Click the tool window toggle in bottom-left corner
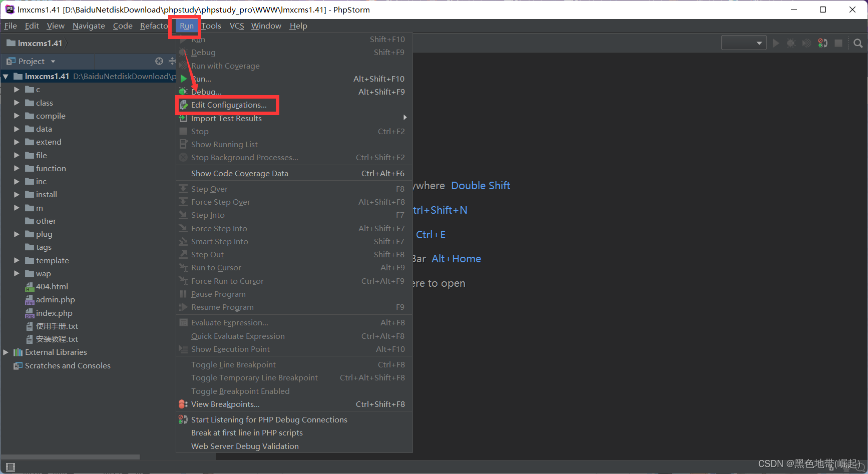 pyautogui.click(x=10, y=466)
